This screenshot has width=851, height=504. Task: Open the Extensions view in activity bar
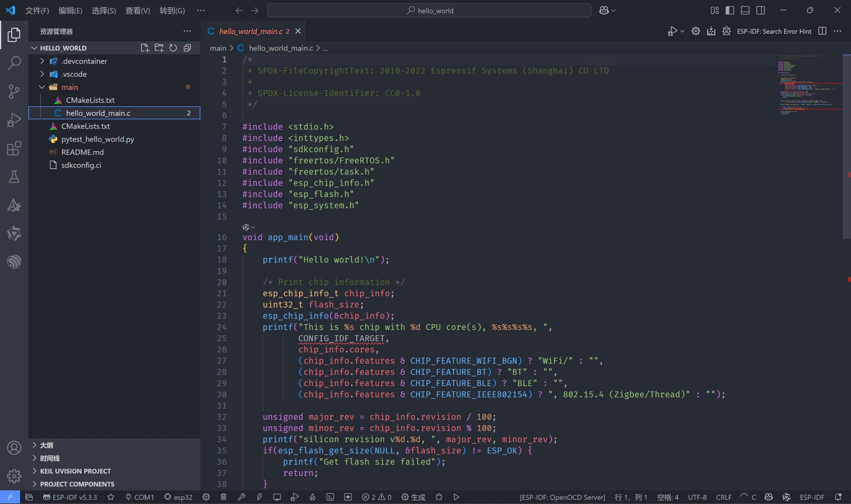(x=14, y=148)
